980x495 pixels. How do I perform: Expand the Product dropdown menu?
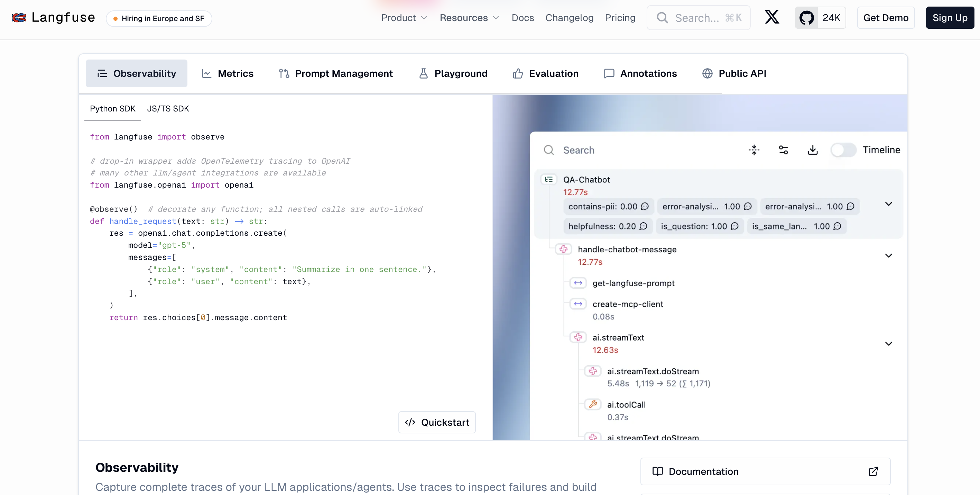coord(404,18)
